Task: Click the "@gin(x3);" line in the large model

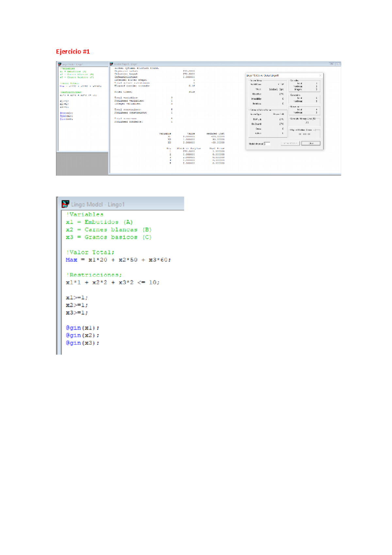Action: [x=82, y=343]
